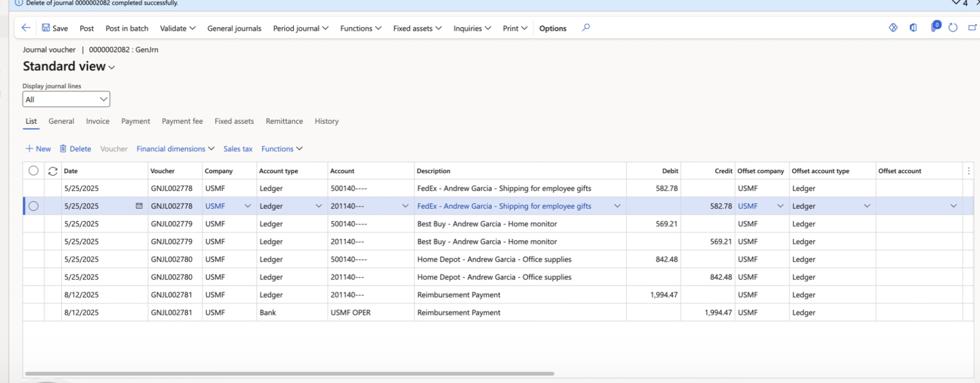Open grid options three-dot menu
The height and width of the screenshot is (383, 980).
click(969, 171)
